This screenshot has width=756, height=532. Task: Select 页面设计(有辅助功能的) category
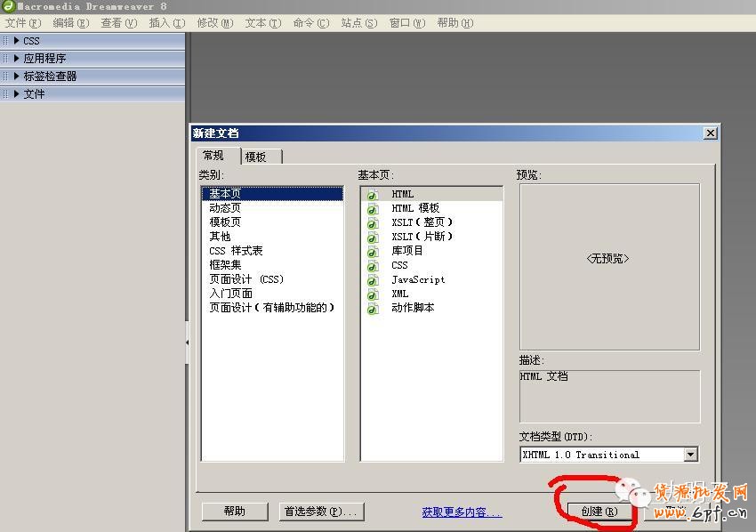pyautogui.click(x=272, y=308)
